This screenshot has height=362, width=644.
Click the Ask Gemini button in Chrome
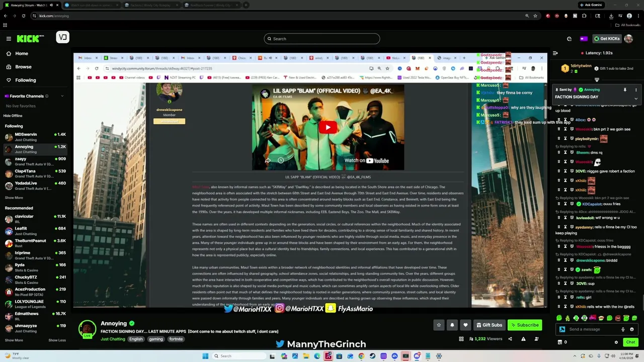[x=592, y=5]
